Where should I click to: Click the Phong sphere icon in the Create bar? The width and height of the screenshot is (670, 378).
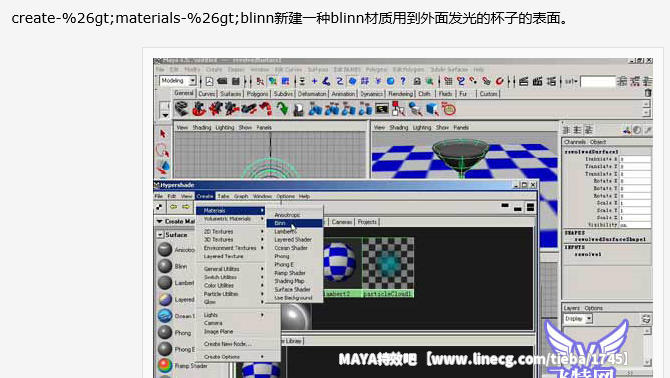click(x=165, y=332)
